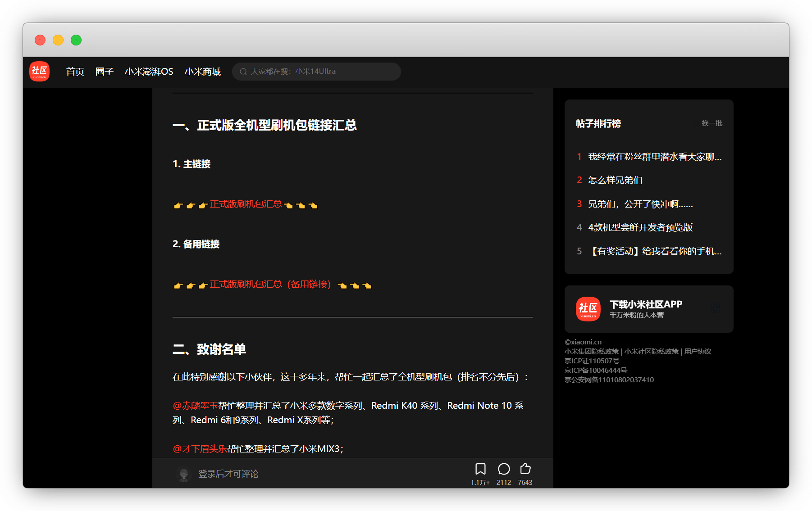Like the post with thumbs-up icon

pyautogui.click(x=525, y=469)
